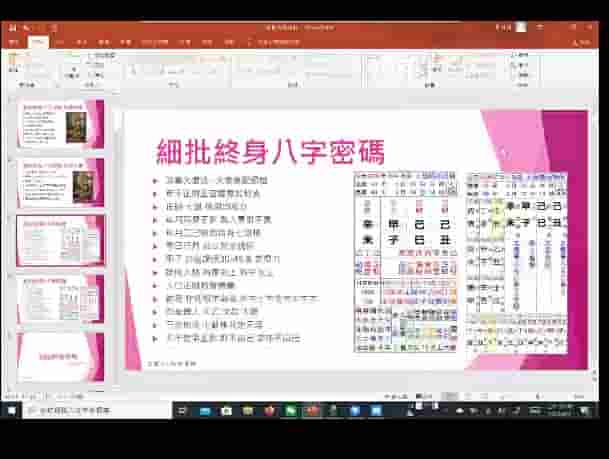The height and width of the screenshot is (459, 609).
Task: Click the New Slide button in ribbon
Action: point(73,65)
